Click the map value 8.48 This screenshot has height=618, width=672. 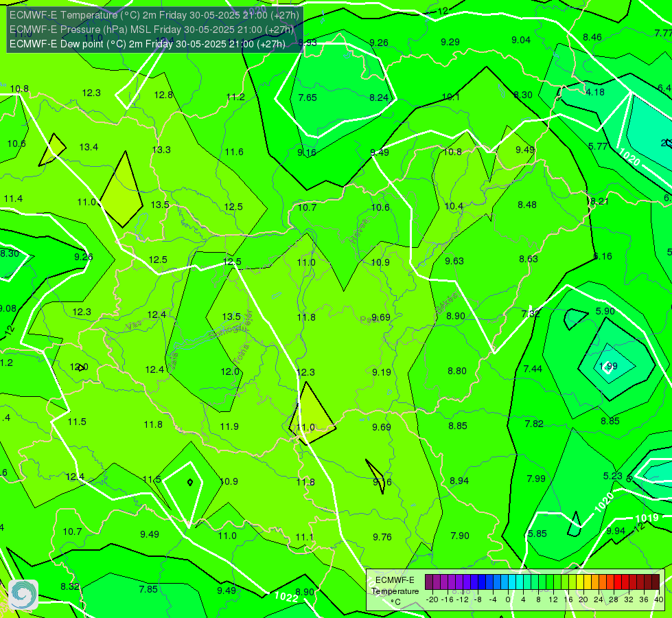point(527,205)
